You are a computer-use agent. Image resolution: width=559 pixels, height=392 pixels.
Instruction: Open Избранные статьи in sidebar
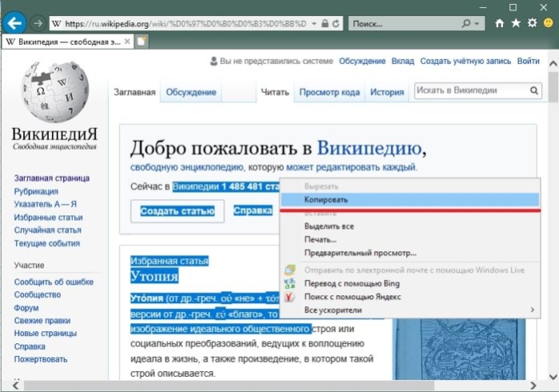click(x=48, y=218)
